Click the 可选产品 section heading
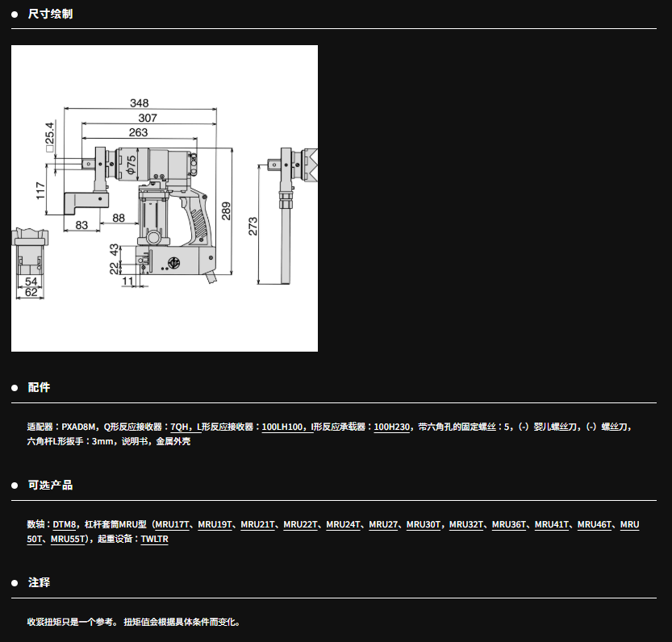 (50, 485)
